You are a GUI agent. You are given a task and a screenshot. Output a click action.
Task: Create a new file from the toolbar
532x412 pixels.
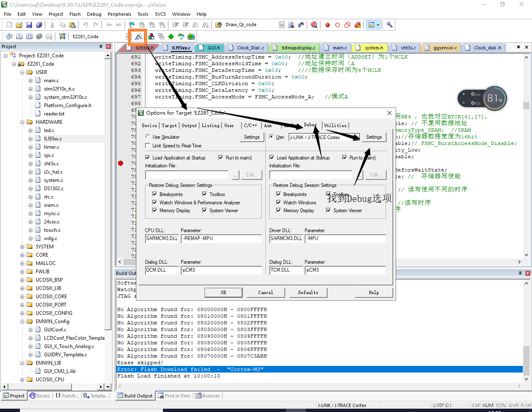pyautogui.click(x=9, y=25)
